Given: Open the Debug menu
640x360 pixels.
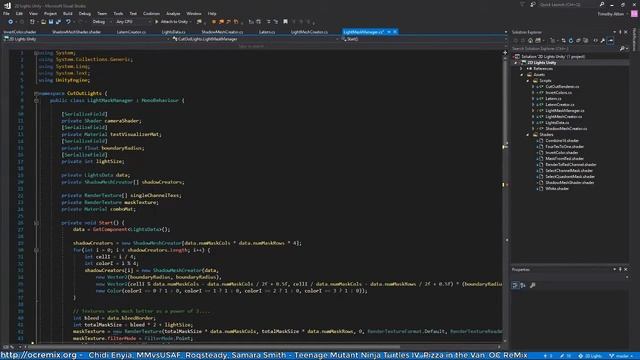Looking at the screenshot, I should (84, 13).
